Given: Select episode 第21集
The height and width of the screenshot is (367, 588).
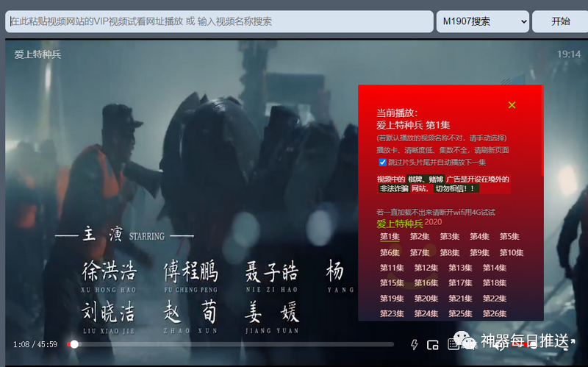Looking at the screenshot, I should pyautogui.click(x=460, y=299).
